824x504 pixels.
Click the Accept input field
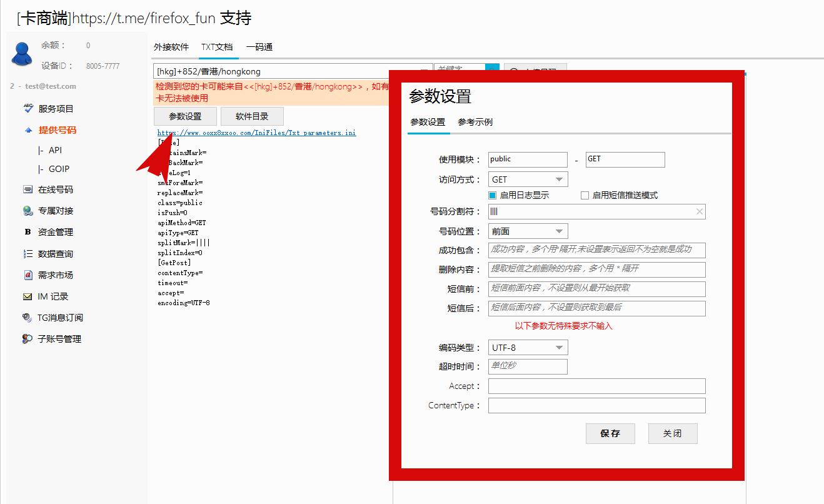pyautogui.click(x=597, y=386)
